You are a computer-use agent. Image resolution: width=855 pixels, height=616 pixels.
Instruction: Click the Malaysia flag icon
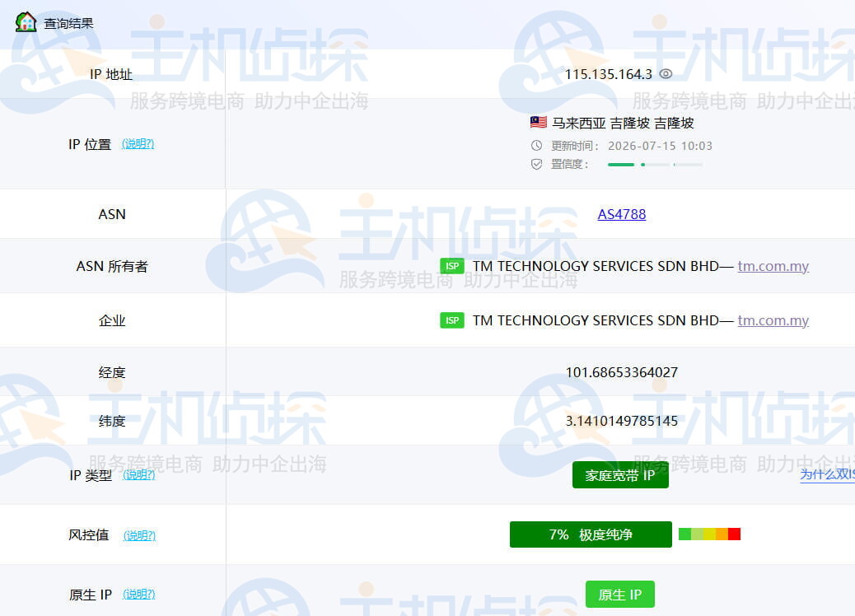tap(538, 122)
